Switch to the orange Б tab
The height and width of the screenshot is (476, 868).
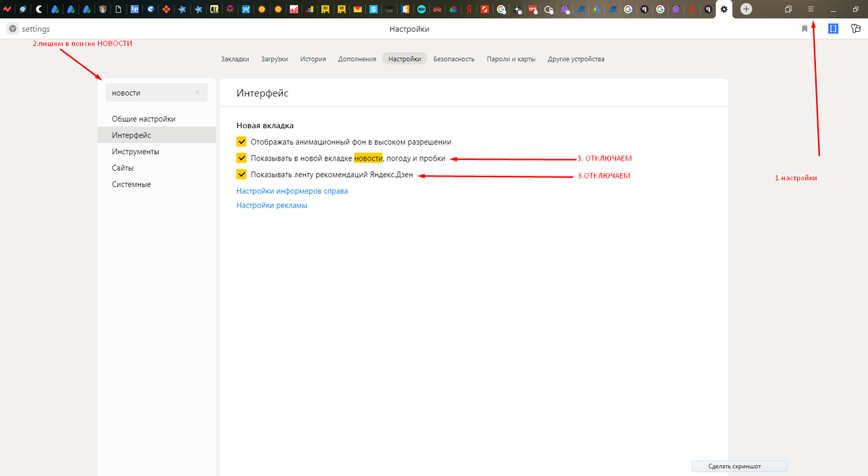coord(405,9)
